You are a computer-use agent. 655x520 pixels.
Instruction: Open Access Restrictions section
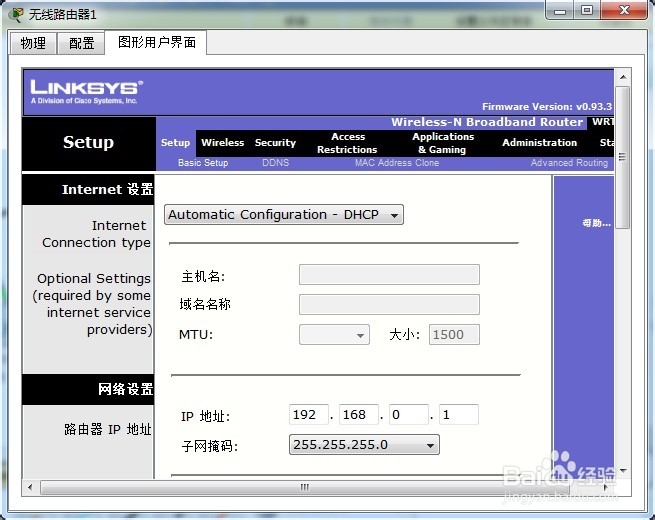[x=347, y=143]
